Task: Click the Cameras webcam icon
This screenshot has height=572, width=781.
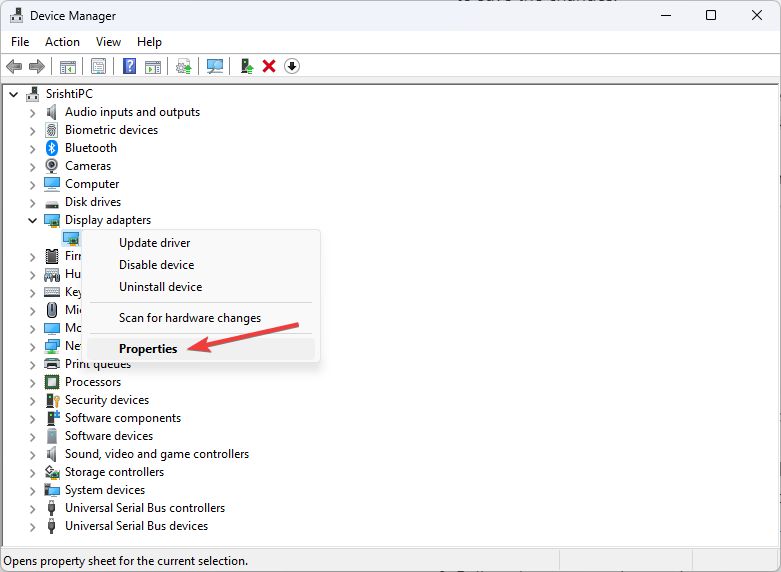Action: 52,166
